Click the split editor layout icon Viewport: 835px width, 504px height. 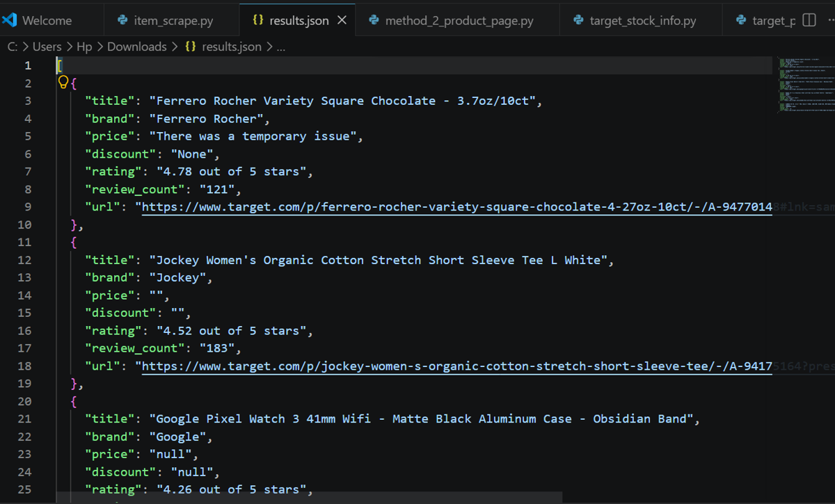click(x=809, y=20)
